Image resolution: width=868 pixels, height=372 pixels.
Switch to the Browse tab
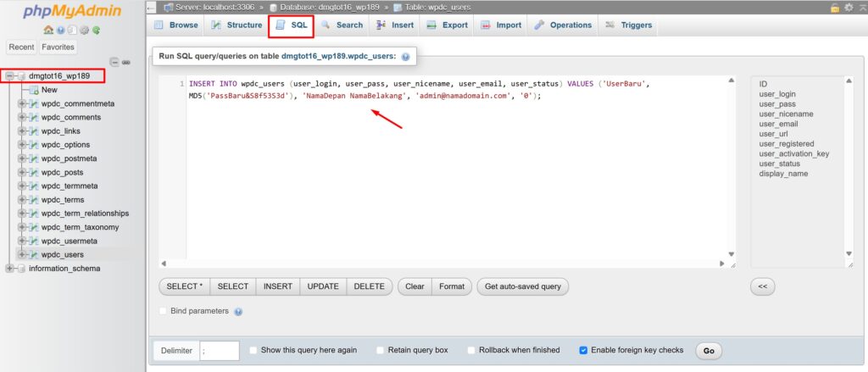(x=176, y=25)
